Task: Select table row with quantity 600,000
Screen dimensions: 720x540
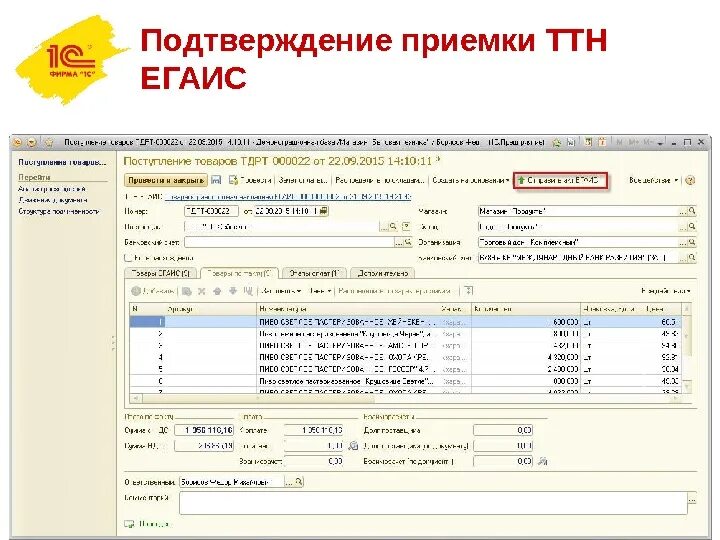Action: (x=406, y=322)
